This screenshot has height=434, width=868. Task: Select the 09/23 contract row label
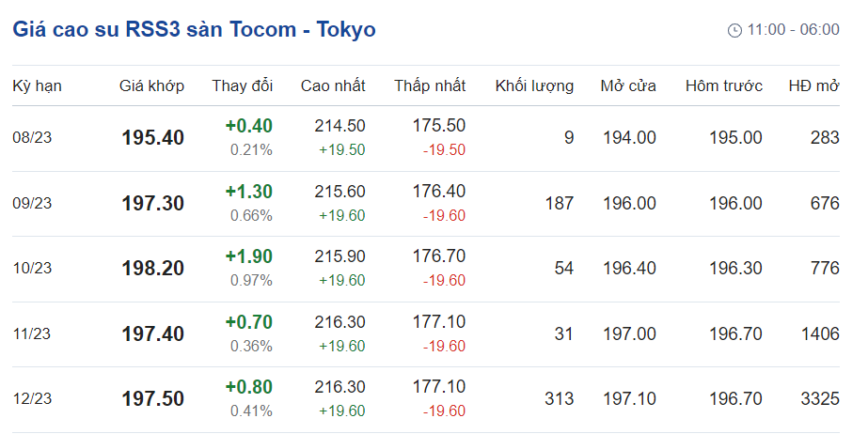pyautogui.click(x=32, y=203)
